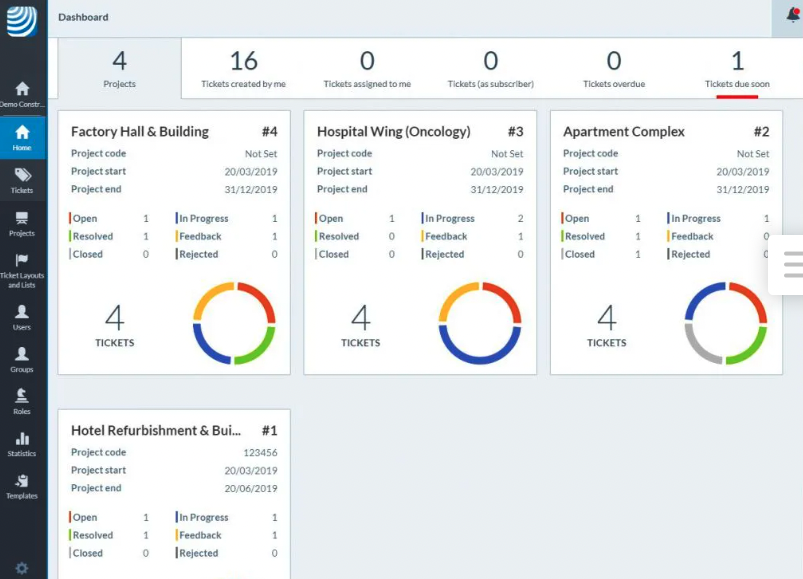This screenshot has width=803, height=579.
Task: Select the Projects summary tab
Action: point(120,69)
